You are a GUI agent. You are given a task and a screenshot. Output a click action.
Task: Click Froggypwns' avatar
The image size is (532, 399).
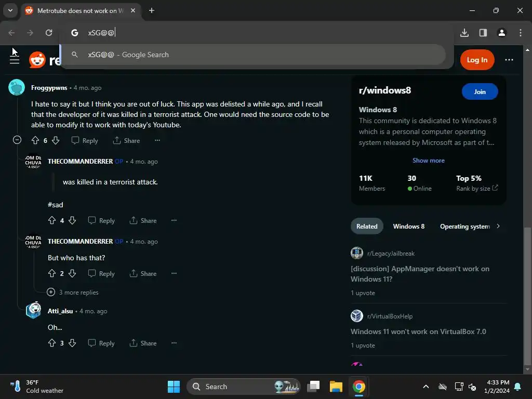coord(17,87)
